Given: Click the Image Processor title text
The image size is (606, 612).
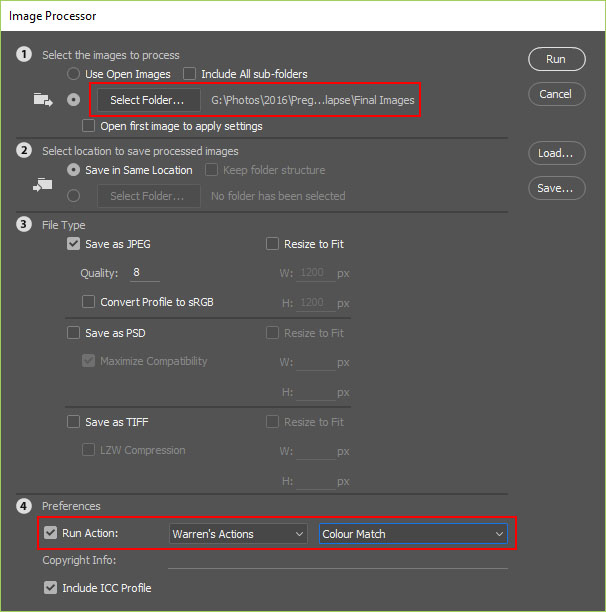Looking at the screenshot, I should click(x=53, y=16).
